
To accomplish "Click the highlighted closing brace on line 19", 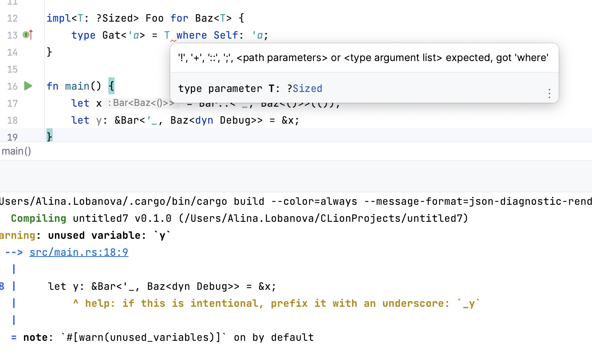I will click(x=49, y=136).
